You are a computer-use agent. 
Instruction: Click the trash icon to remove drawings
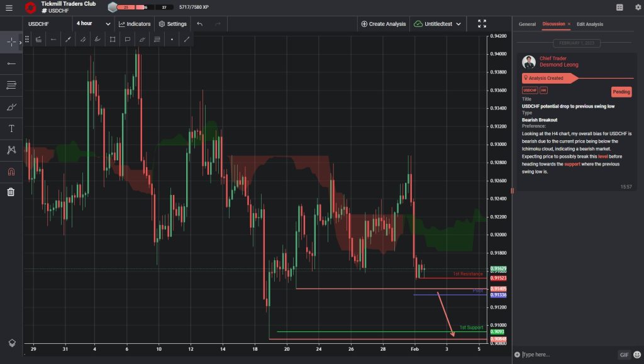(11, 192)
